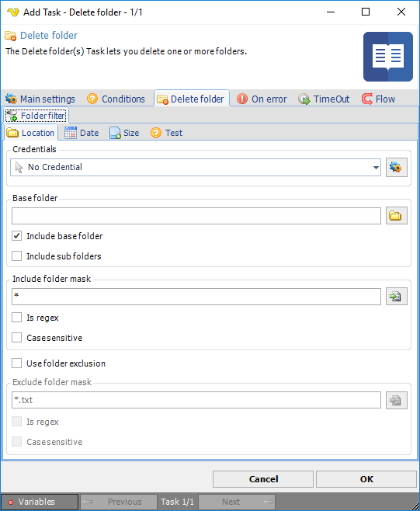Switch to Main settings tab
This screenshot has height=511, width=420.
point(40,99)
